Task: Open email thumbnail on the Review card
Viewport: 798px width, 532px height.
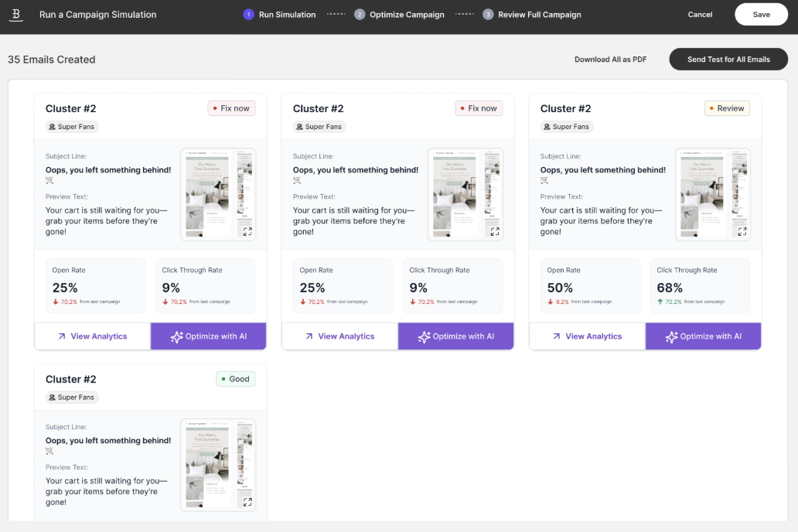Action: (712, 194)
